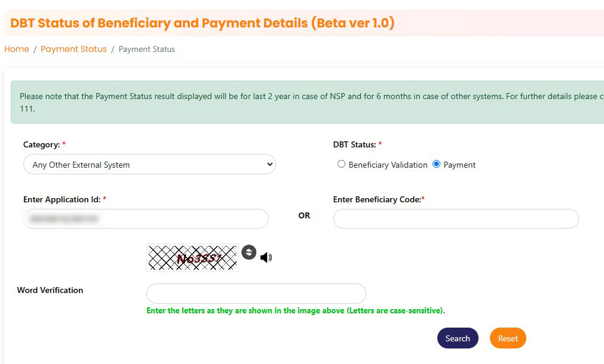Image resolution: width=604 pixels, height=364 pixels.
Task: Go to Home via the breadcrumb
Action: tap(17, 49)
